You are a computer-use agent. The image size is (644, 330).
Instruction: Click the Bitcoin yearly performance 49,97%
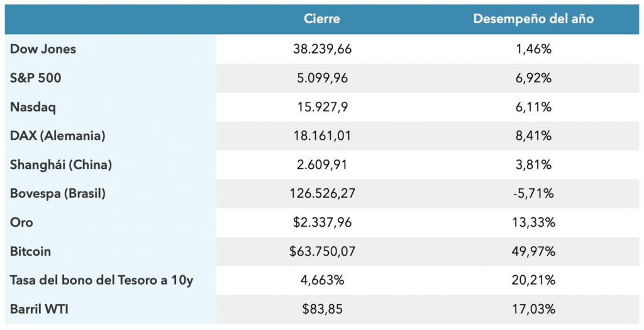coord(533,252)
